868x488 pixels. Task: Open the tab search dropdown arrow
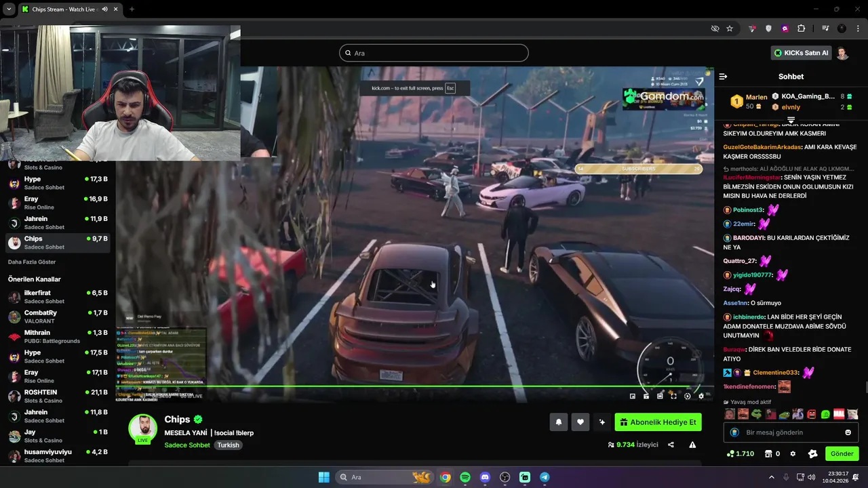pyautogui.click(x=9, y=9)
